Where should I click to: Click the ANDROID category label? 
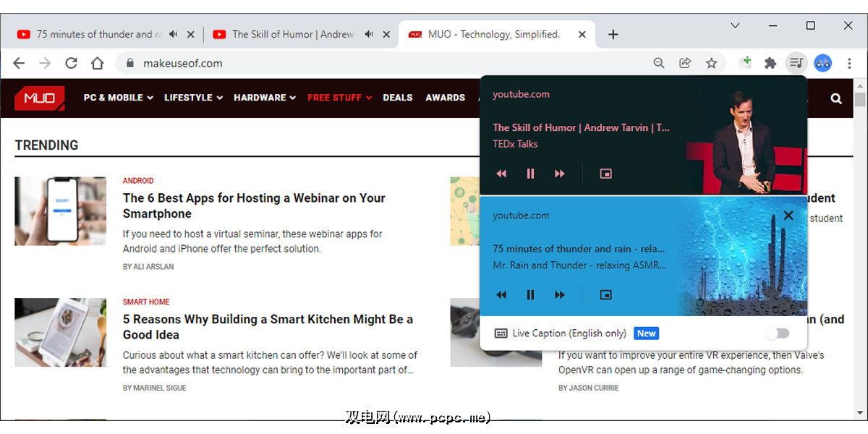pyautogui.click(x=138, y=181)
